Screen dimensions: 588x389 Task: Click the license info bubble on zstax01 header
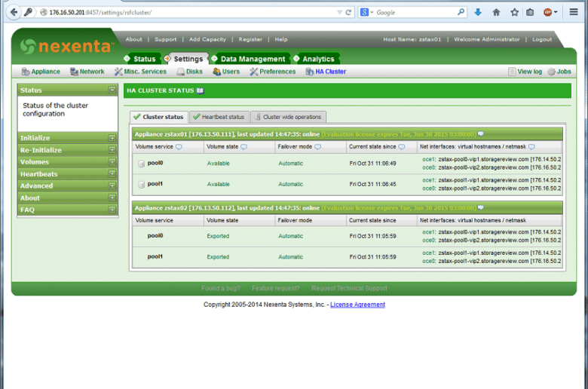coord(481,134)
